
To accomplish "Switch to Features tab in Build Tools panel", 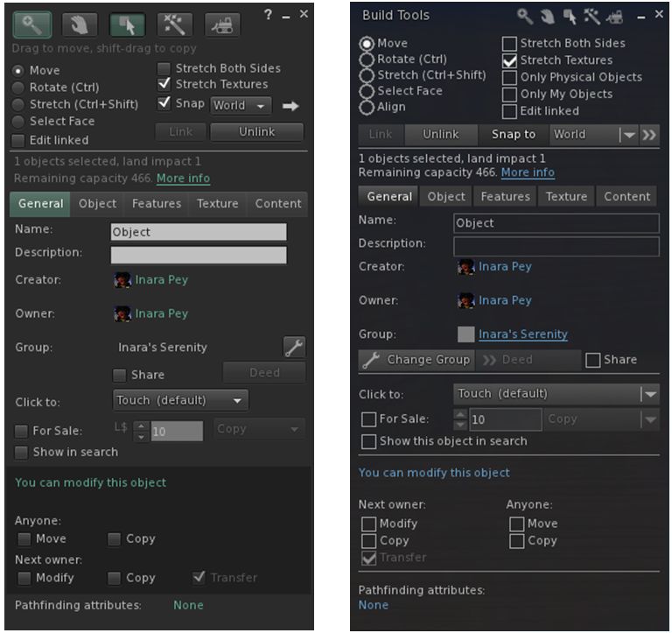I will (x=506, y=197).
